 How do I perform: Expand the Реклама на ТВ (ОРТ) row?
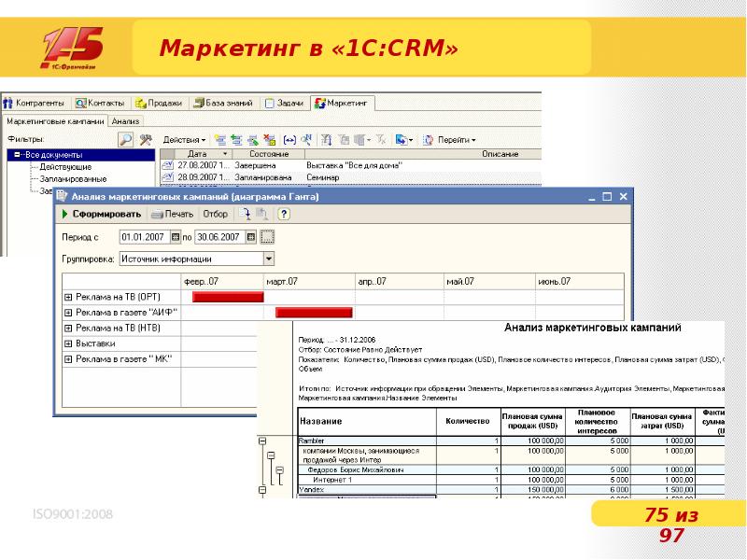tap(68, 296)
